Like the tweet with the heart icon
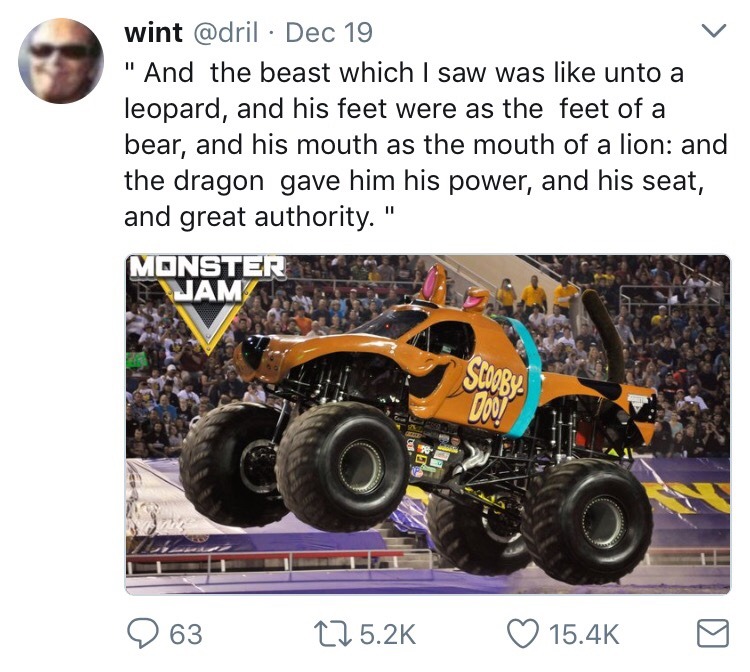 point(523,633)
